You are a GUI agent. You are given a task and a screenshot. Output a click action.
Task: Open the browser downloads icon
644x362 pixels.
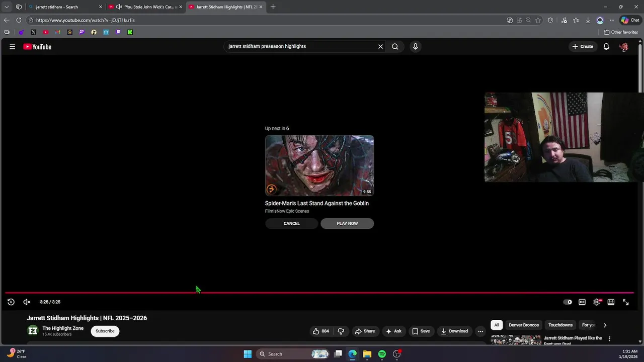coord(588,20)
